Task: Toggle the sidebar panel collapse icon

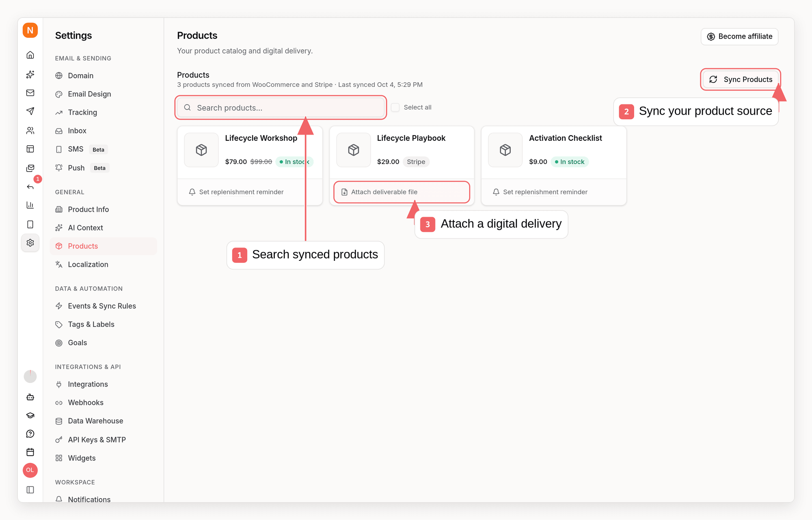Action: (30, 490)
